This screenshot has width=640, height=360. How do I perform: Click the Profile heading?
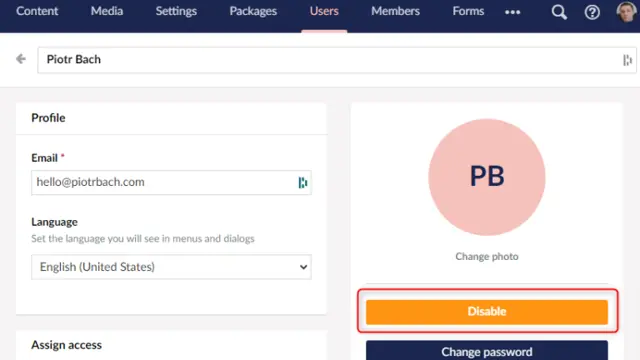48,118
